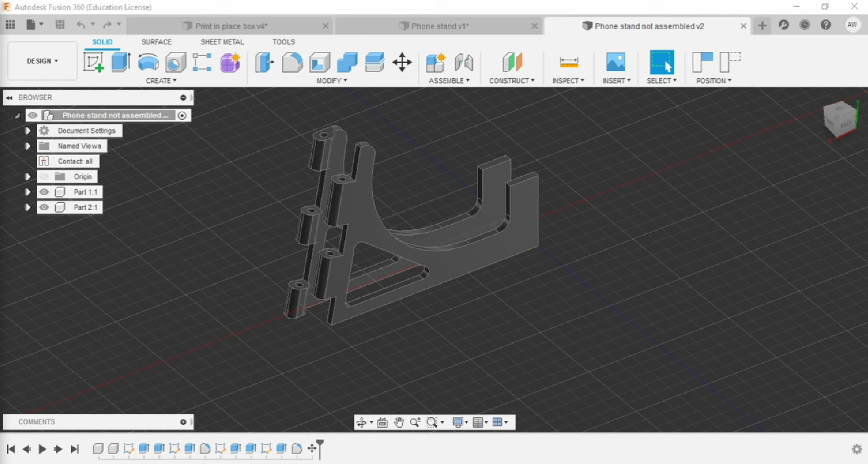Screen dimensions: 868x464
Task: Click the Create Form icon
Action: pyautogui.click(x=230, y=62)
